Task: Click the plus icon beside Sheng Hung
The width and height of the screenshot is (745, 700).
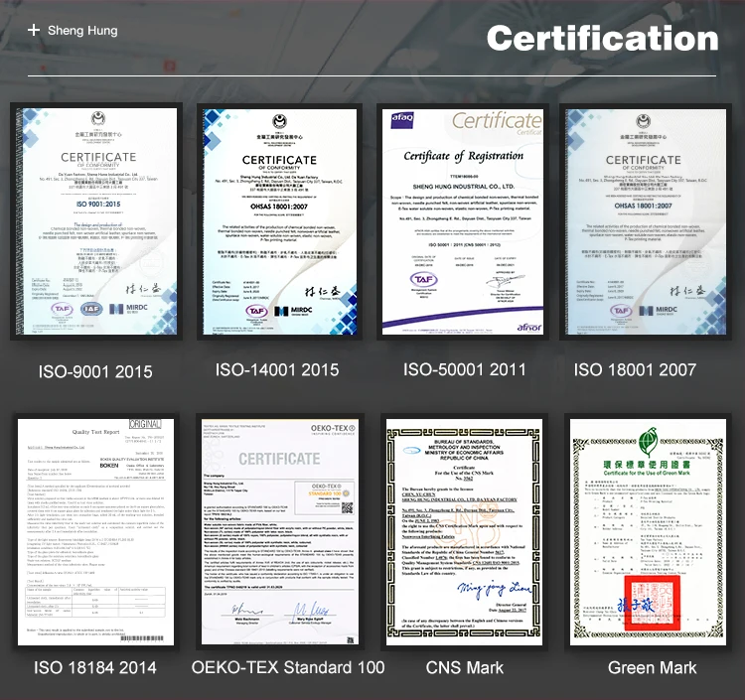Action: pyautogui.click(x=33, y=31)
